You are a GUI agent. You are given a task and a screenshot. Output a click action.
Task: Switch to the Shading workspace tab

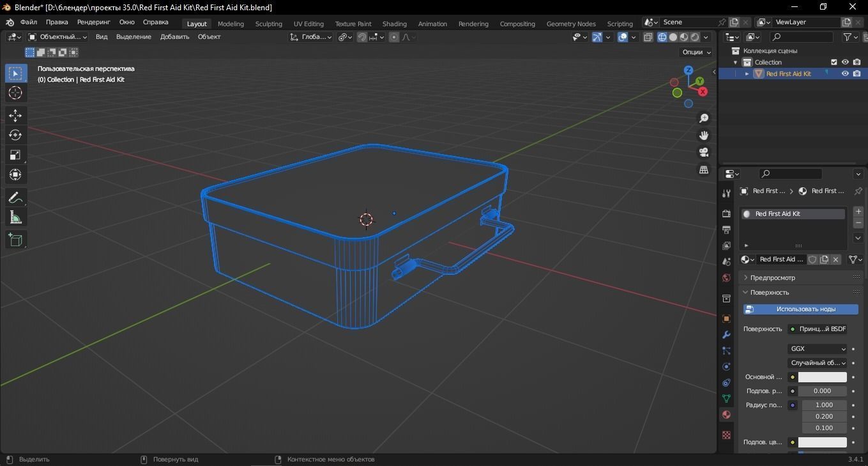click(395, 24)
